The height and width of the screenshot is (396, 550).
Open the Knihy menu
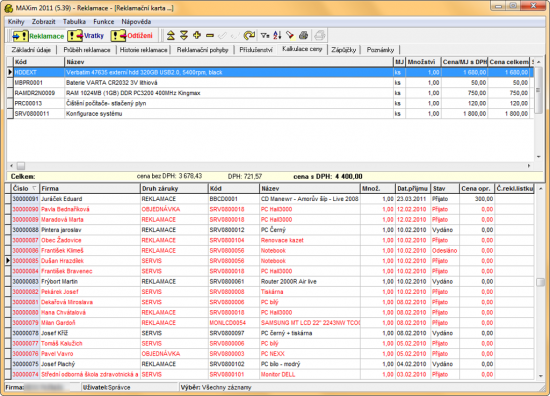pos(16,22)
